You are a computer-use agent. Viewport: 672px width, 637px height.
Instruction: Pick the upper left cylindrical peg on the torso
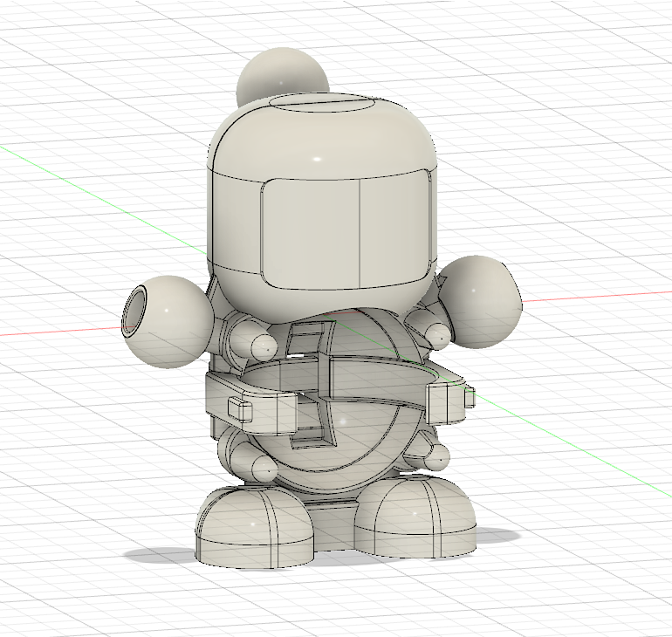tap(253, 341)
